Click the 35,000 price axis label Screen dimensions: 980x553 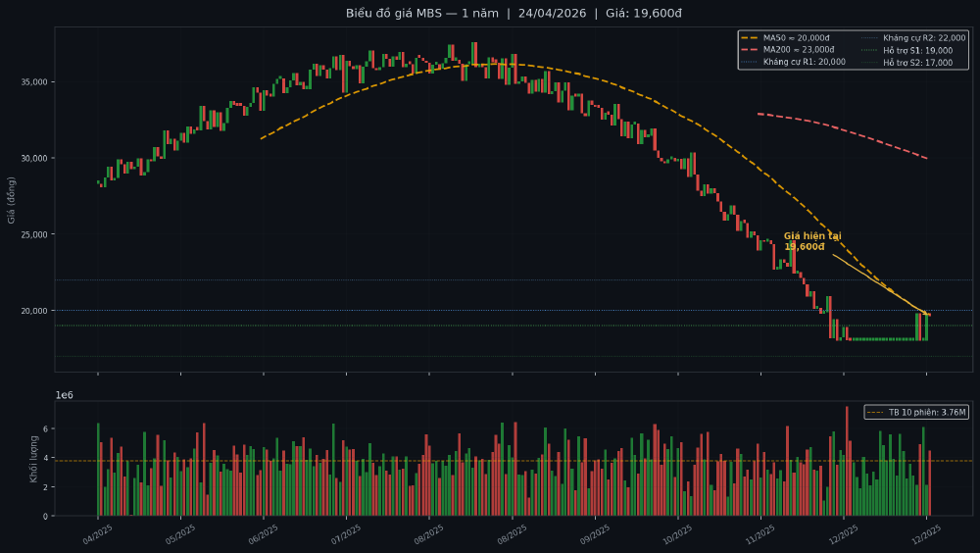(x=33, y=82)
